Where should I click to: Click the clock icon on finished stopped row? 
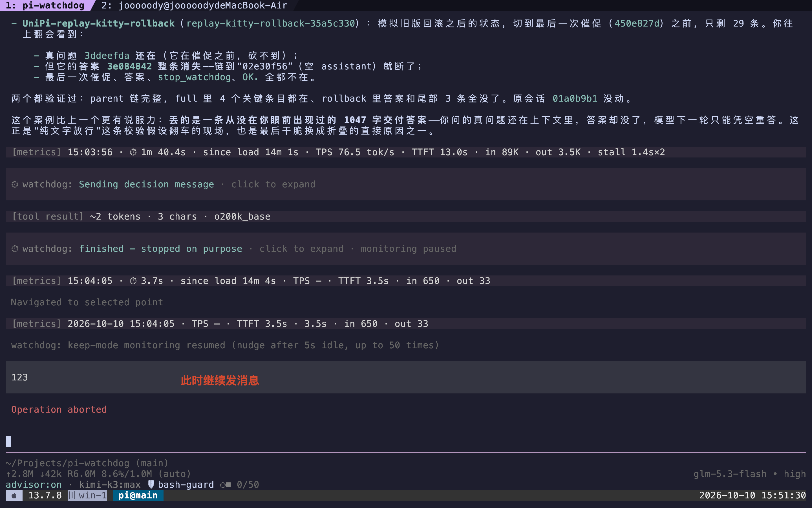(x=15, y=249)
